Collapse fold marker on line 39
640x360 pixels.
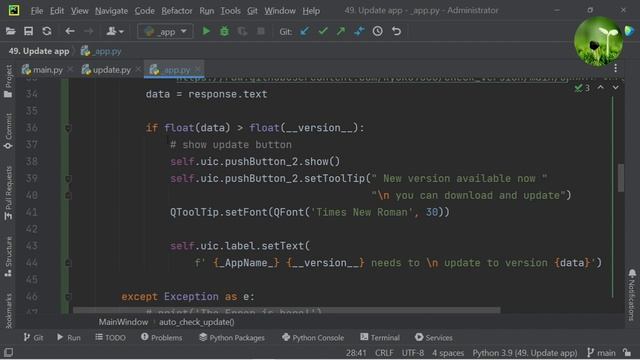pos(68,179)
